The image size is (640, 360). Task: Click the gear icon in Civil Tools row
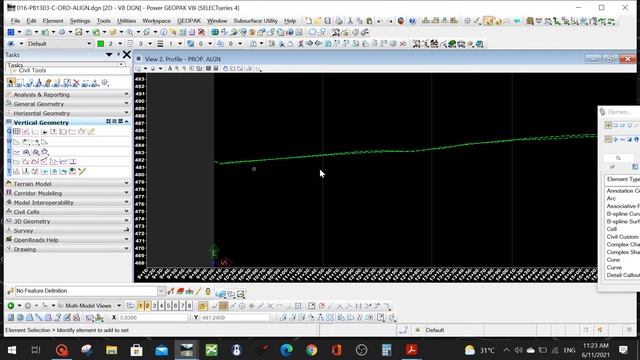[105, 83]
